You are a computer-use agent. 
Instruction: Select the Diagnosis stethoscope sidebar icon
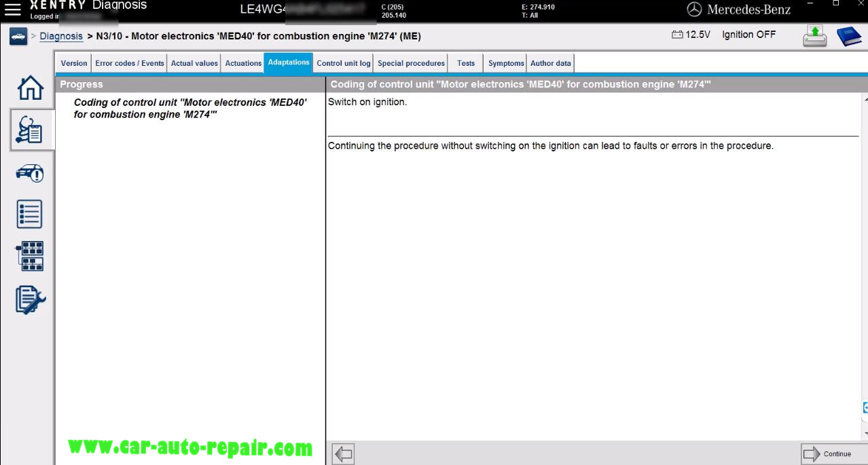coord(28,130)
